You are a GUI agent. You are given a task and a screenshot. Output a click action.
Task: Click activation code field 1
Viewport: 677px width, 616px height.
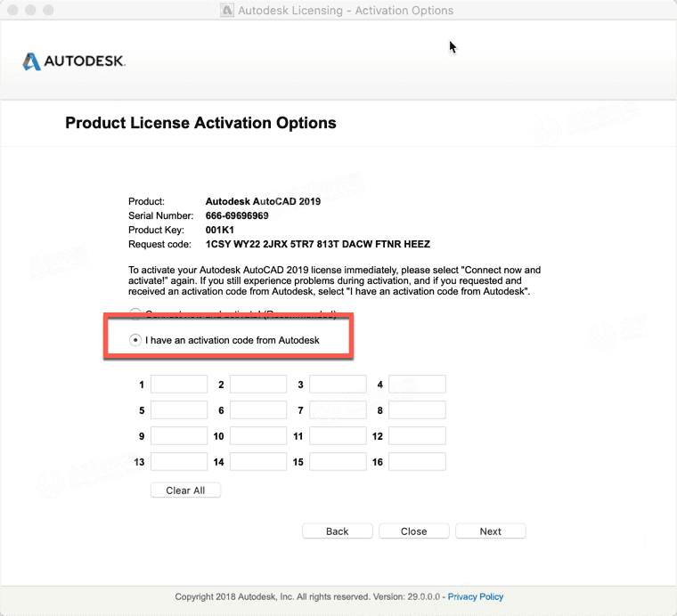tap(179, 385)
